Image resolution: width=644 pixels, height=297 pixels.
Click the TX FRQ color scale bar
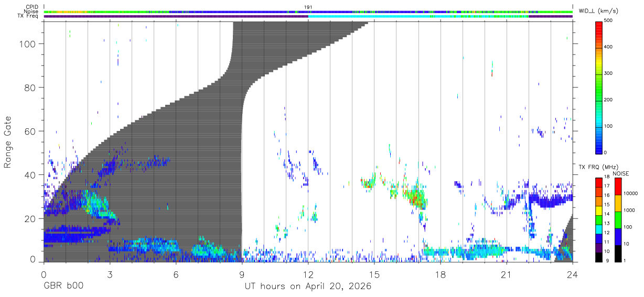click(x=598, y=219)
